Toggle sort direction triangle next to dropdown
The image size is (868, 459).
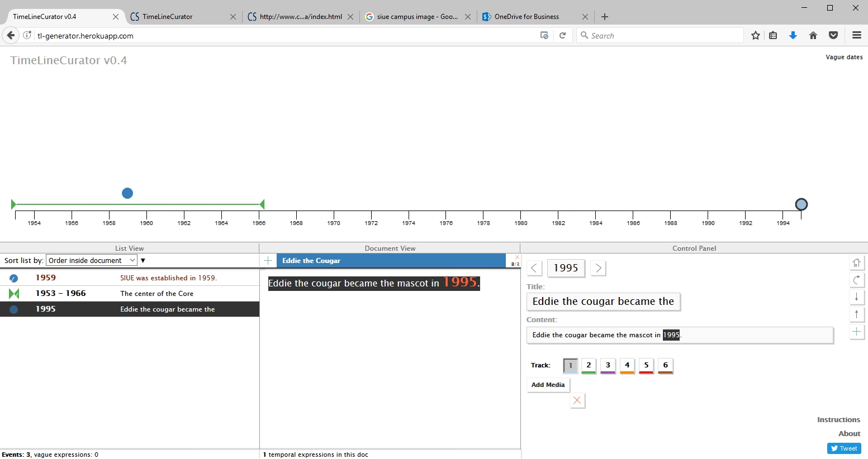point(143,261)
